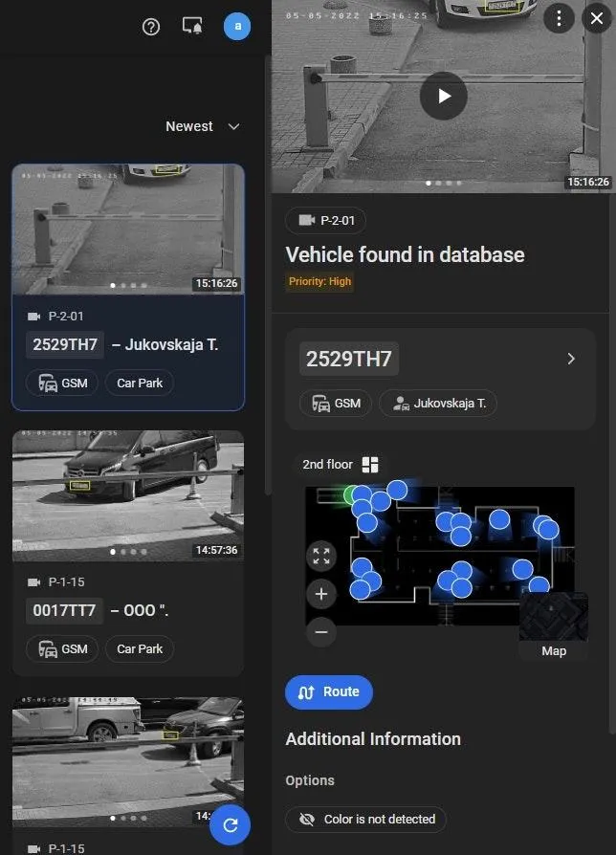Close the event detail panel
This screenshot has height=855, width=616.
pyautogui.click(x=597, y=18)
